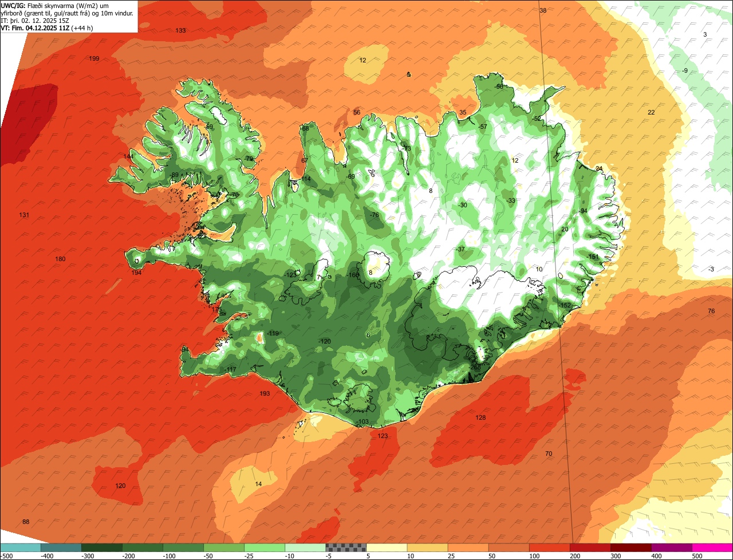Click the map value 35
The image size is (733, 560).
(463, 112)
